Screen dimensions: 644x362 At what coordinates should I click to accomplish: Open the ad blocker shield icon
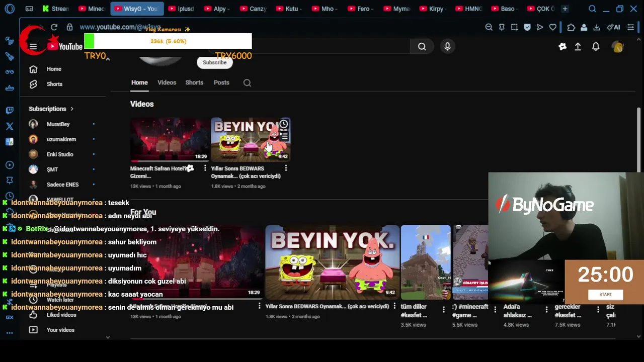[527, 27]
